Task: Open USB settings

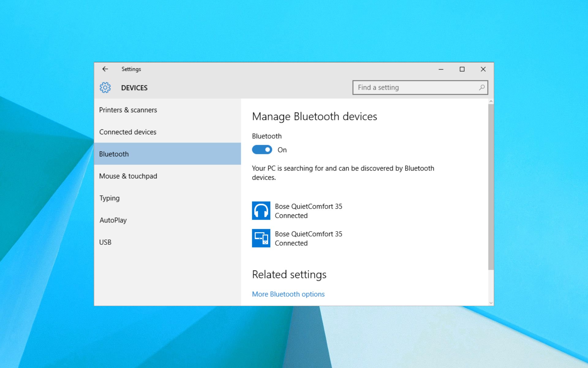Action: tap(168, 242)
